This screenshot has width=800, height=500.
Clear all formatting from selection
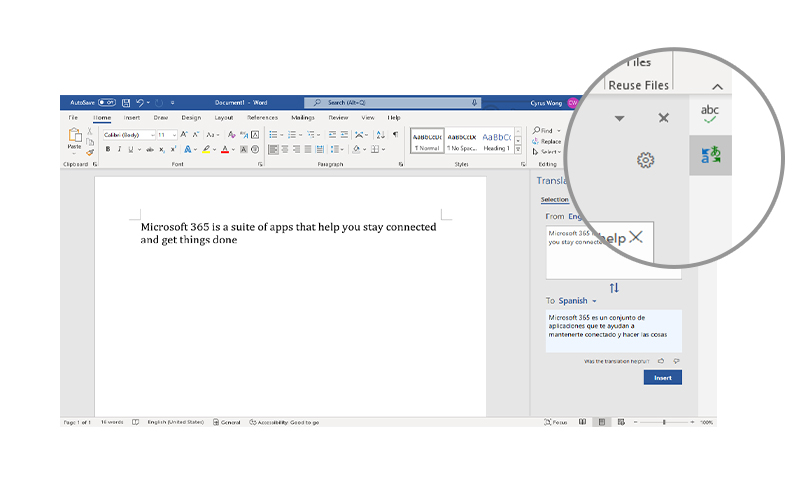(232, 135)
